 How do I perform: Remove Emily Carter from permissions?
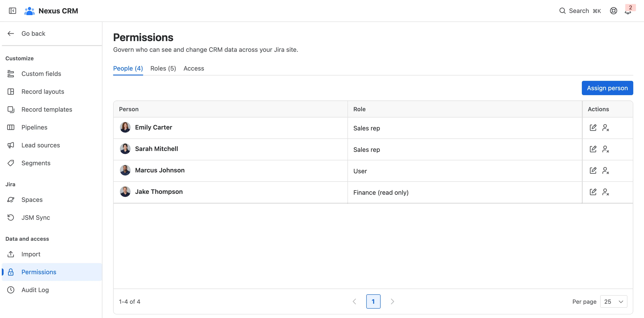[606, 128]
